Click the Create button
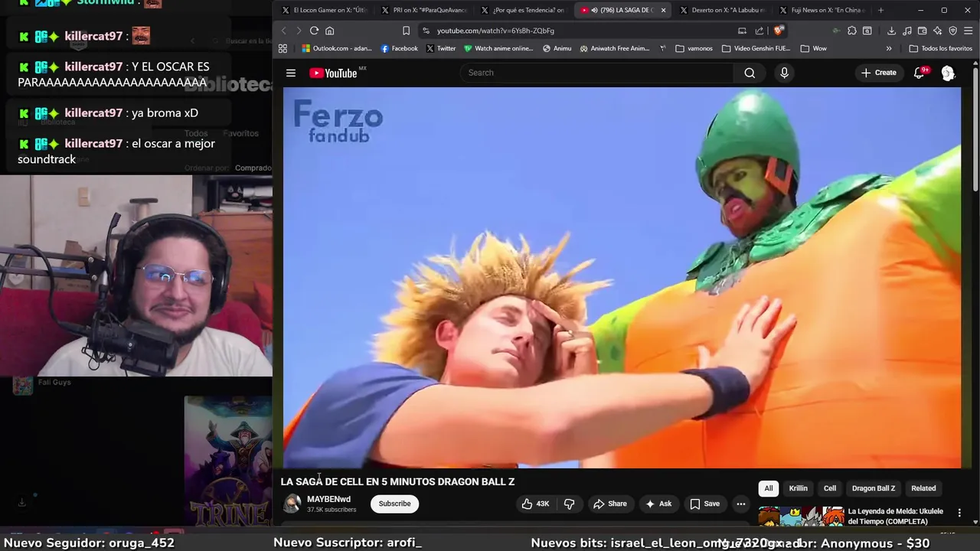The image size is (980, 551). point(878,73)
